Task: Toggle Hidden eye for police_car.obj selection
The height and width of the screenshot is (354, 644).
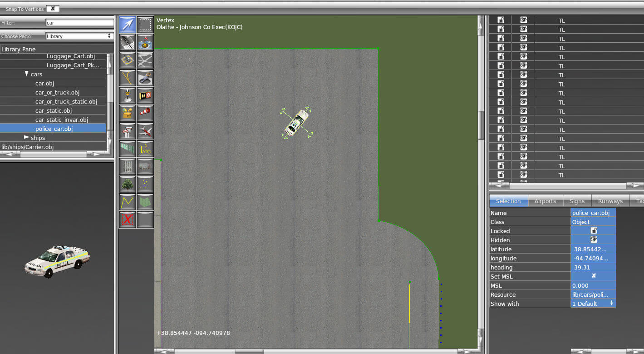Action: click(593, 240)
